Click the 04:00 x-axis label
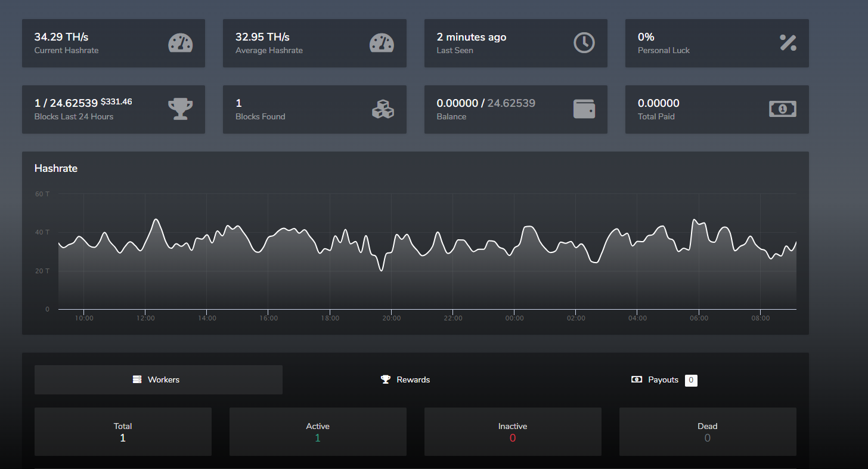 637,318
